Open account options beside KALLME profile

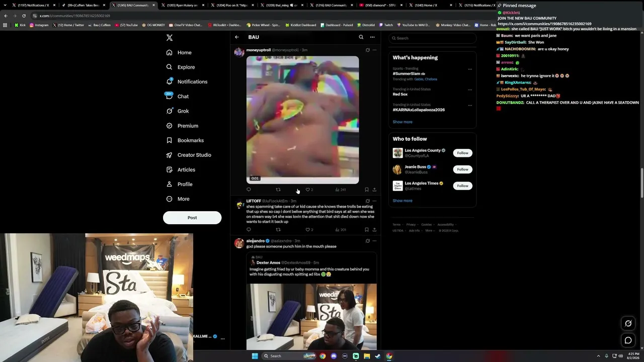point(222,338)
